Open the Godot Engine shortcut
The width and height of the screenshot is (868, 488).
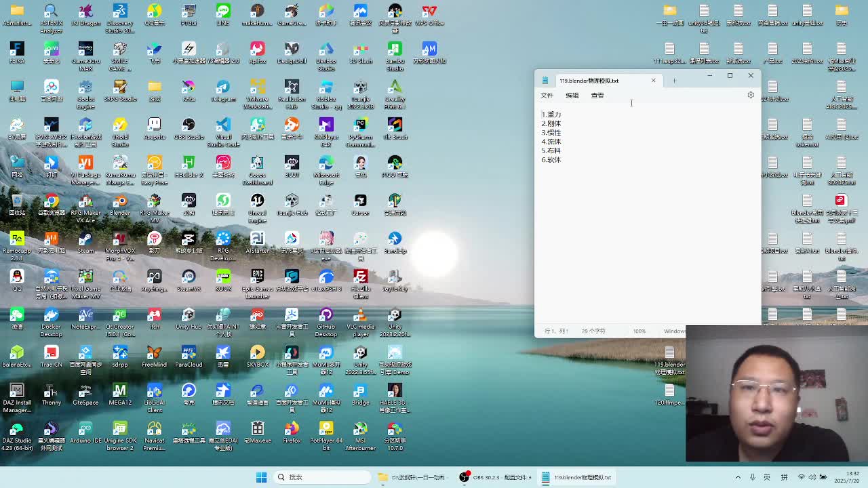[85, 88]
